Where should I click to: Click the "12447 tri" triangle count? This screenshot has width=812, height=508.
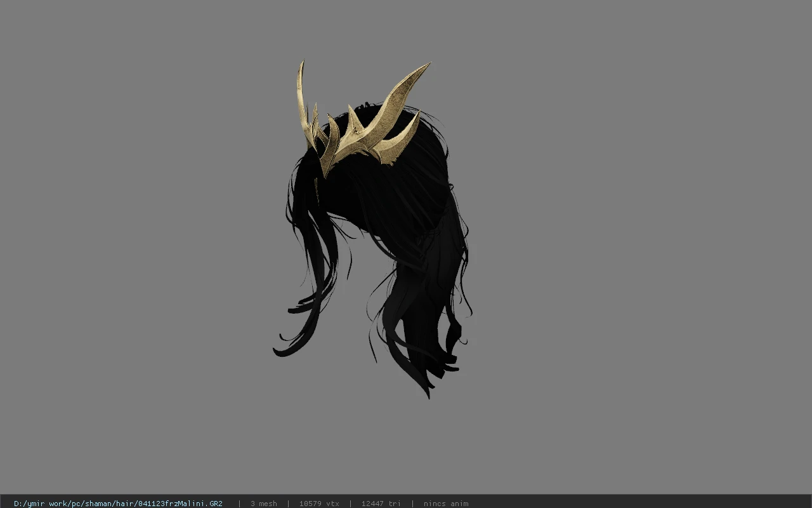[381, 504]
